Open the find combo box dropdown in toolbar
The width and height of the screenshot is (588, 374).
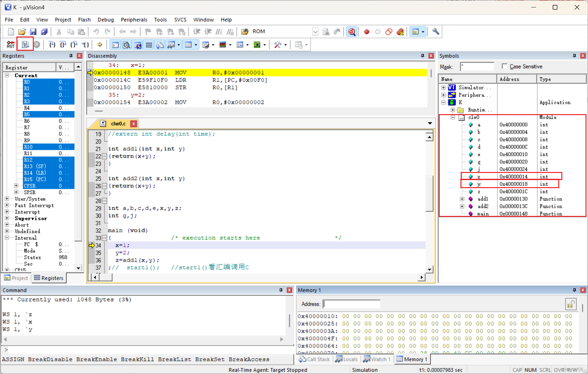point(315,32)
